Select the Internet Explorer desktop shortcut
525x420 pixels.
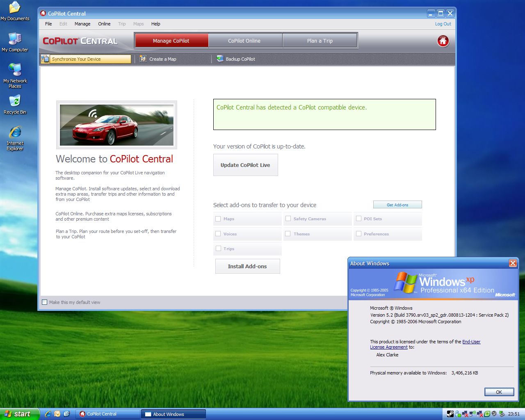tap(15, 138)
